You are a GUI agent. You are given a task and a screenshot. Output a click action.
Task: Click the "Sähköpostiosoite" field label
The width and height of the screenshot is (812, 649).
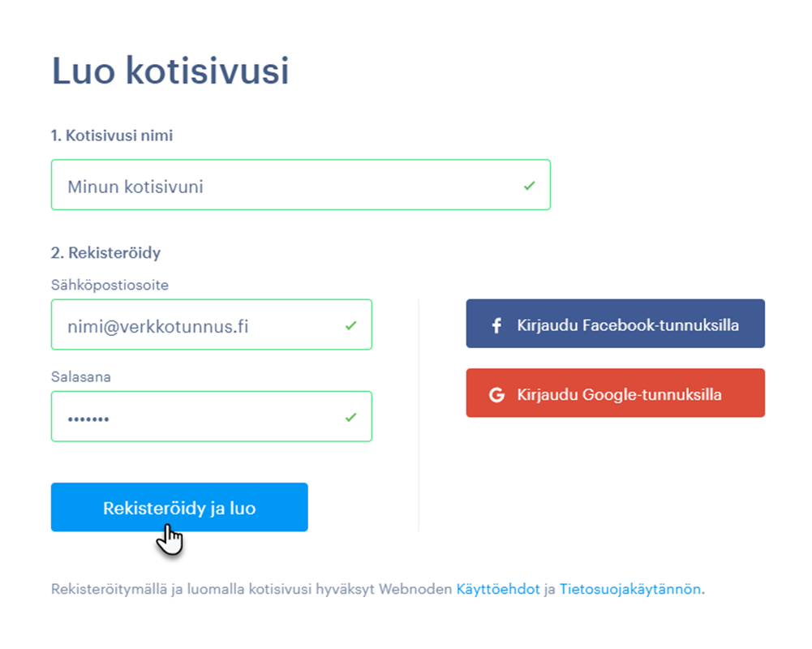[110, 285]
